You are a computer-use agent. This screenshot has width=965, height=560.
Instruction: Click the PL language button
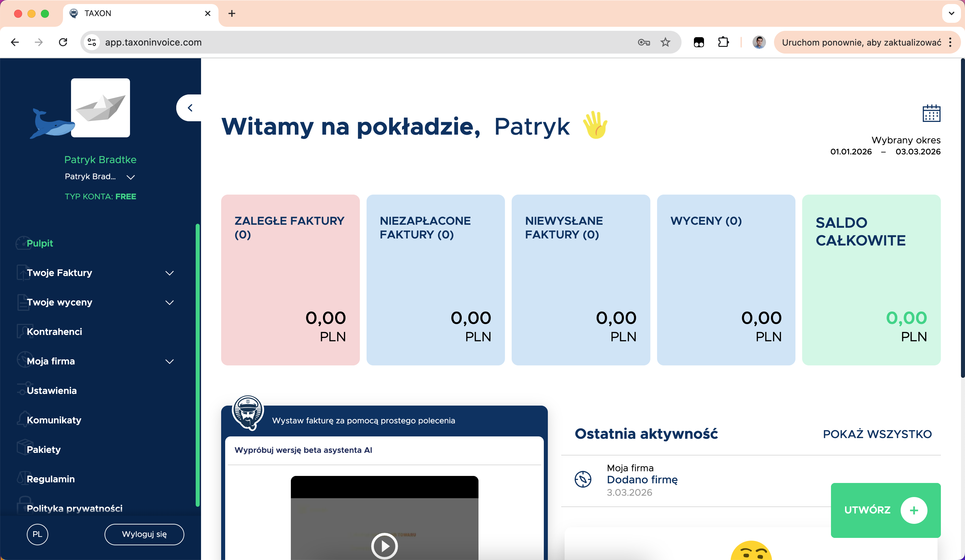coord(38,534)
